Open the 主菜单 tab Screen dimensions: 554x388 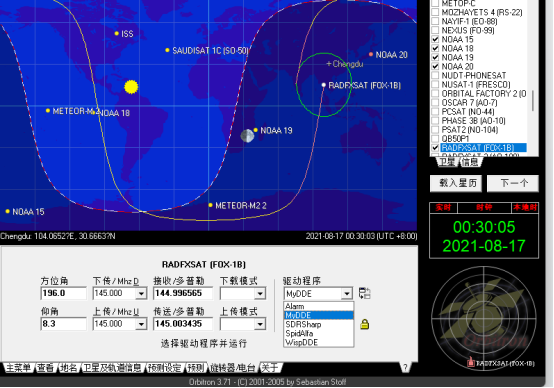(x=18, y=368)
